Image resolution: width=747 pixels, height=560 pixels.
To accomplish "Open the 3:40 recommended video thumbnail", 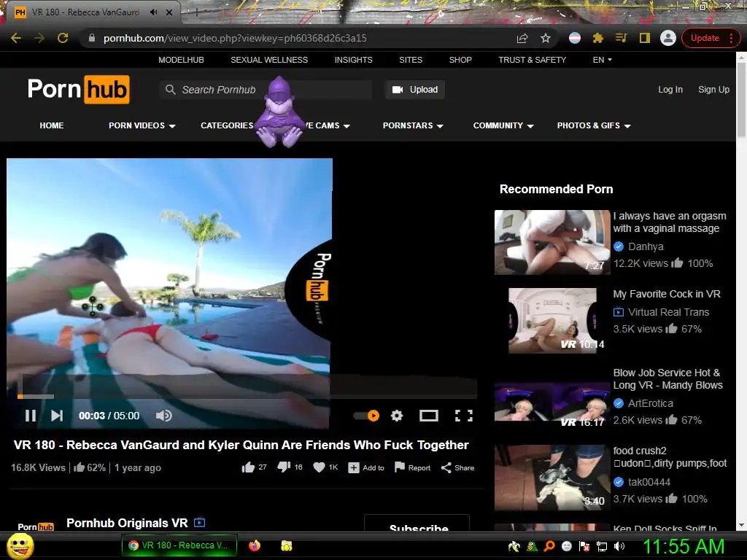I will coord(552,478).
